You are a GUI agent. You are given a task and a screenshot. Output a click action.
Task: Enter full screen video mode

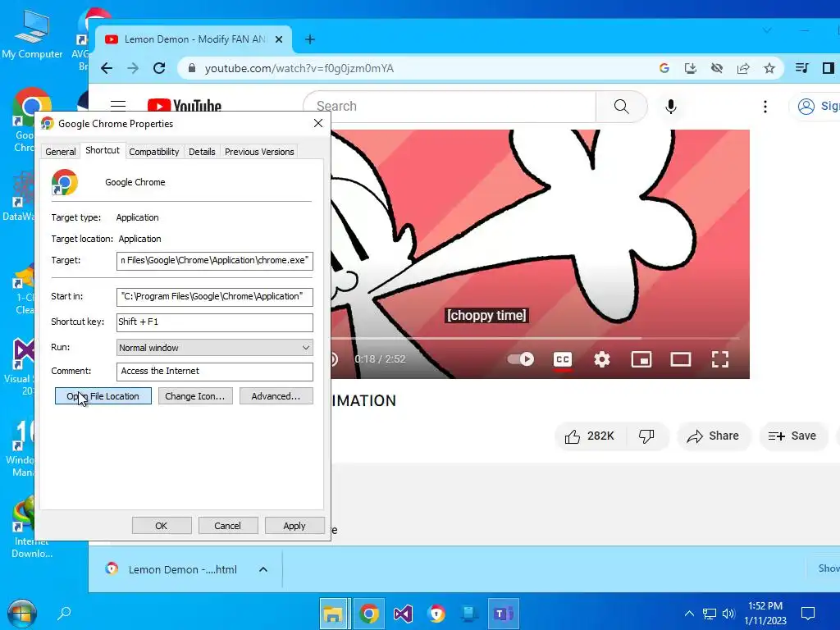coord(720,359)
